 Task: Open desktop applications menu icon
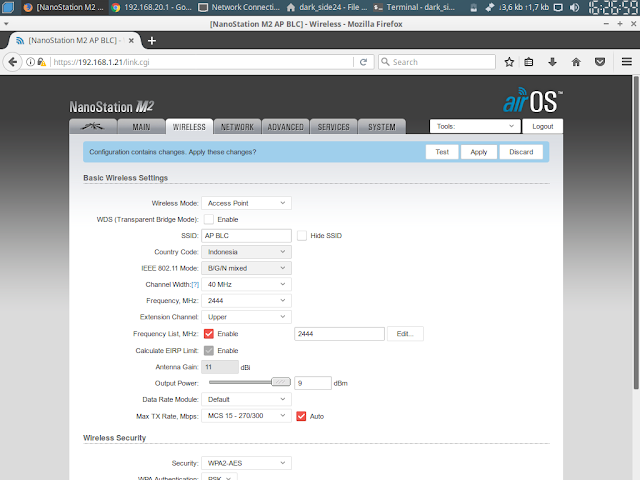click(8, 7)
